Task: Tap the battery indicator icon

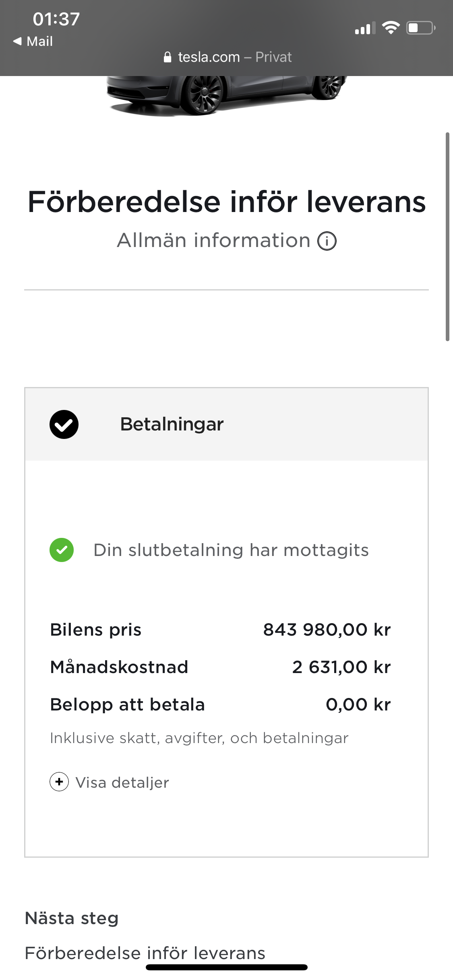Action: 421,28
